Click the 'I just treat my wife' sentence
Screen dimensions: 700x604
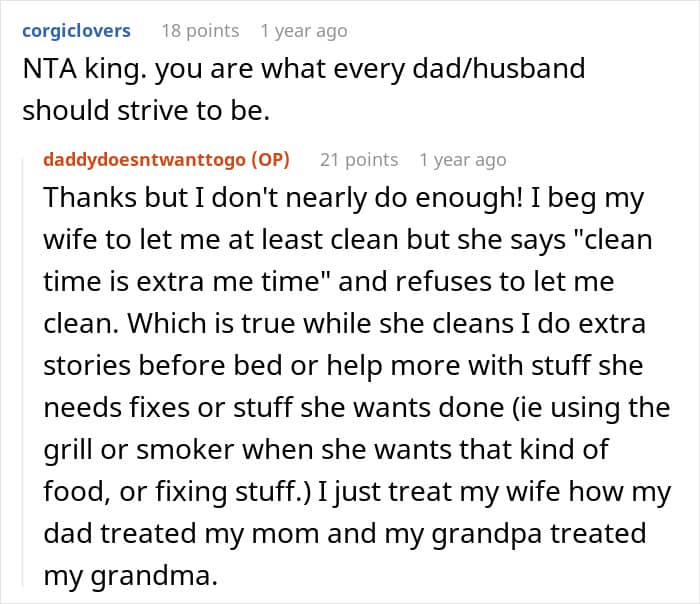coord(494,492)
